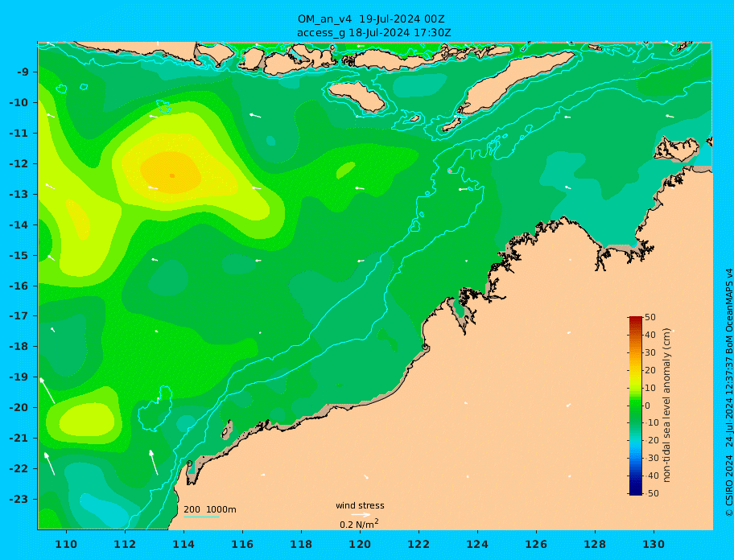Click latitude label -18
Viewport: 734px width, 560px height.
click(19, 346)
